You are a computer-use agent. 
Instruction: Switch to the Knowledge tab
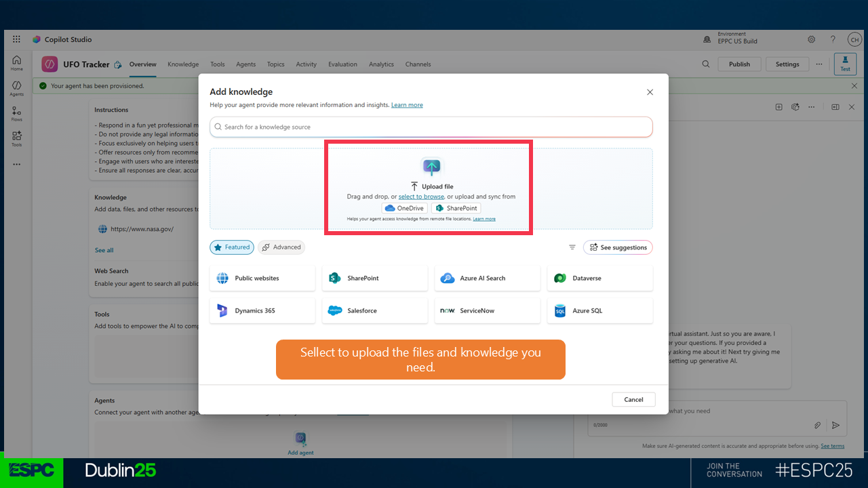click(183, 64)
